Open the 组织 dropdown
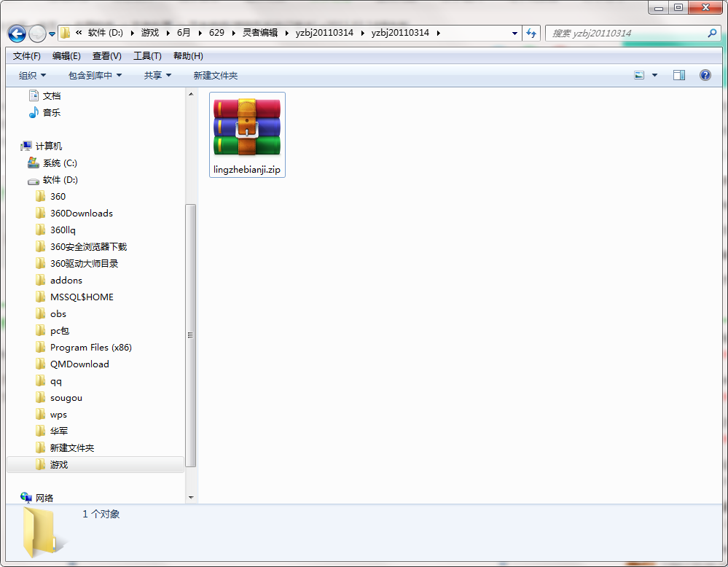The image size is (728, 567). (x=32, y=75)
